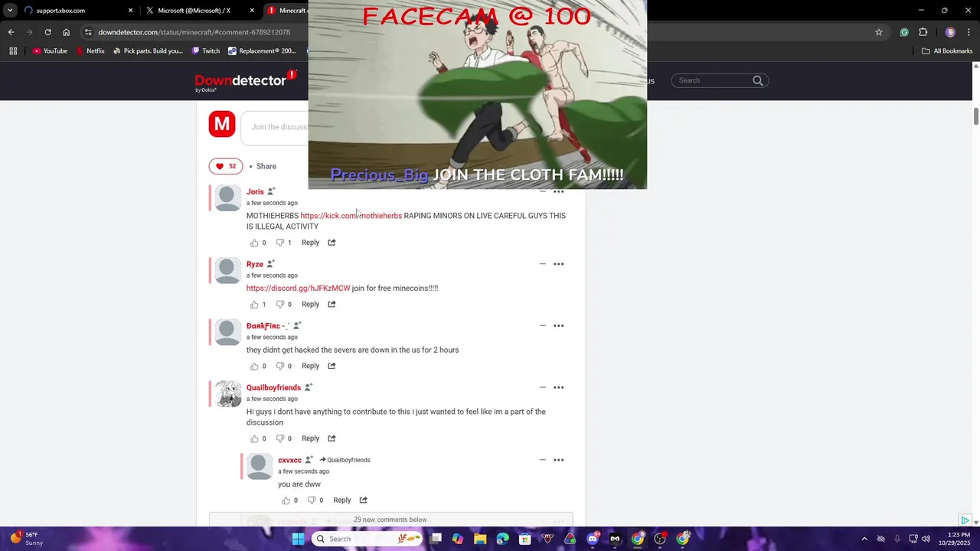Open three-dot menu on Quailboyfriends' comment
The height and width of the screenshot is (551, 980).
coord(559,388)
